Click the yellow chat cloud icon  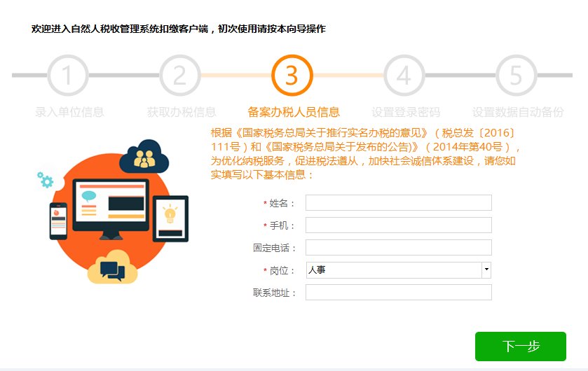pos(113,267)
